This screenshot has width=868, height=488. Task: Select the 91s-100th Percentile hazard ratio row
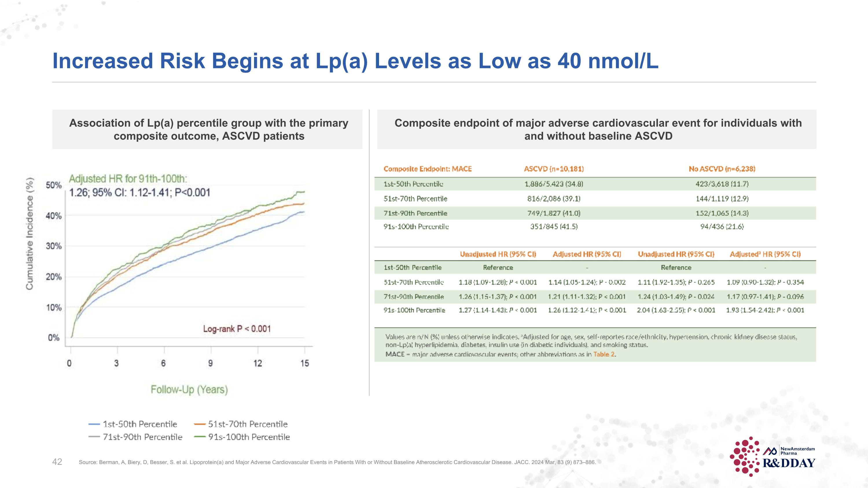pos(414,310)
